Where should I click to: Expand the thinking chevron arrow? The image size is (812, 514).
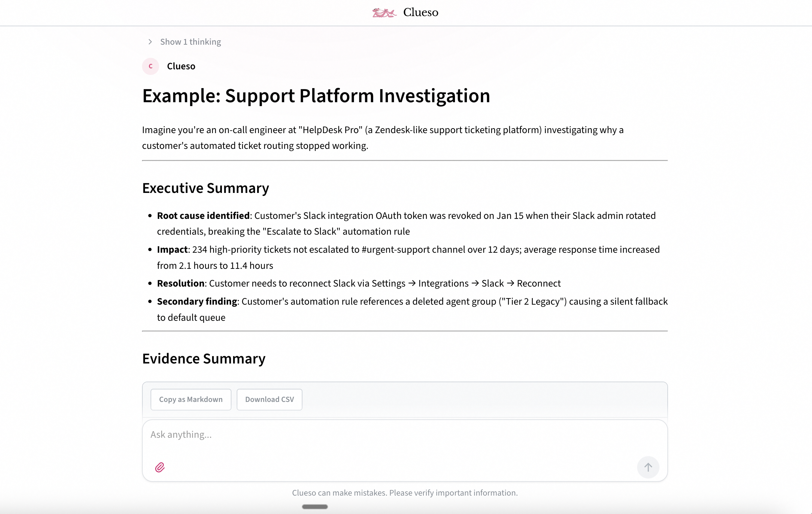(x=150, y=42)
